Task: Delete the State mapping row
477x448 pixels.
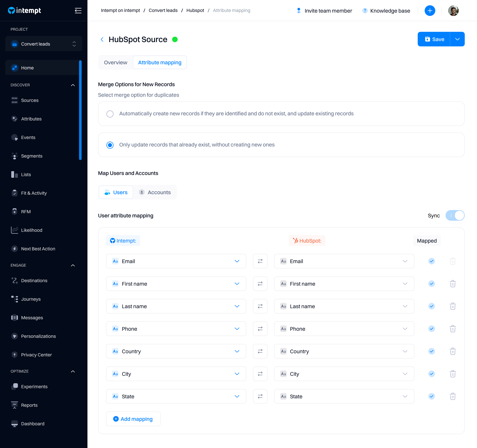Action: click(x=452, y=396)
